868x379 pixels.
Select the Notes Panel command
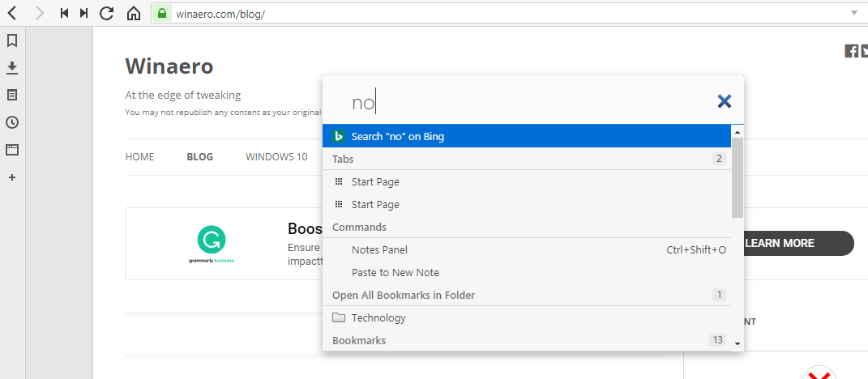(527, 249)
